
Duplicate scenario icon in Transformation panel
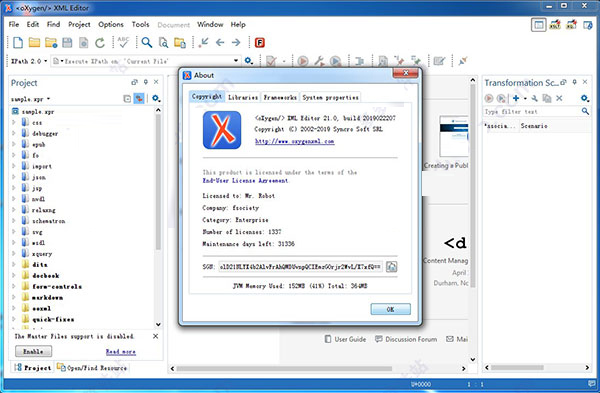click(547, 98)
